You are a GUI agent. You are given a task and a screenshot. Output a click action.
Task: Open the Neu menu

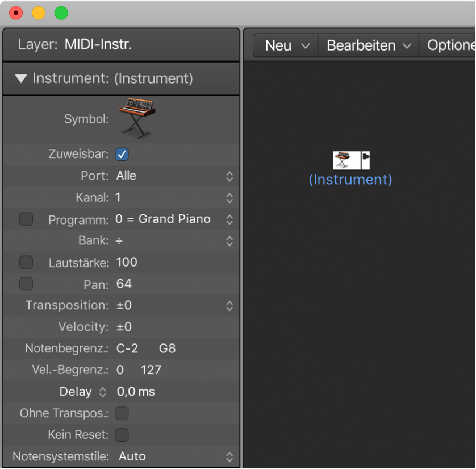click(286, 45)
